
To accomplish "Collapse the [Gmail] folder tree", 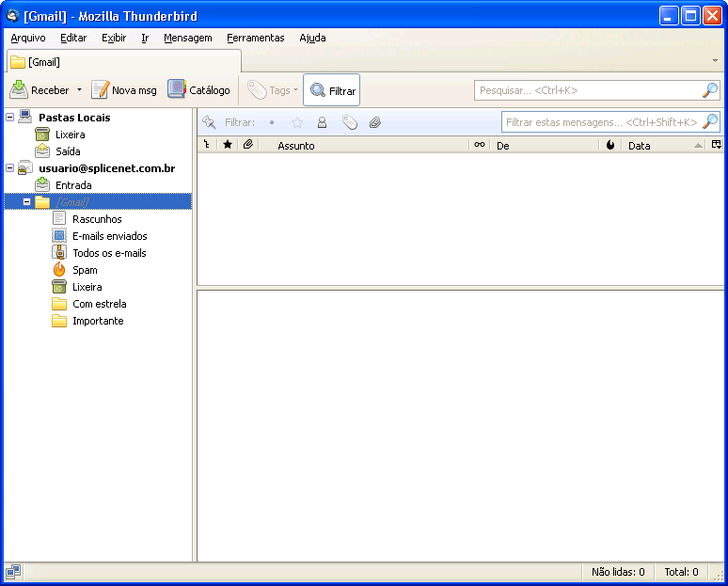I will (x=26, y=202).
